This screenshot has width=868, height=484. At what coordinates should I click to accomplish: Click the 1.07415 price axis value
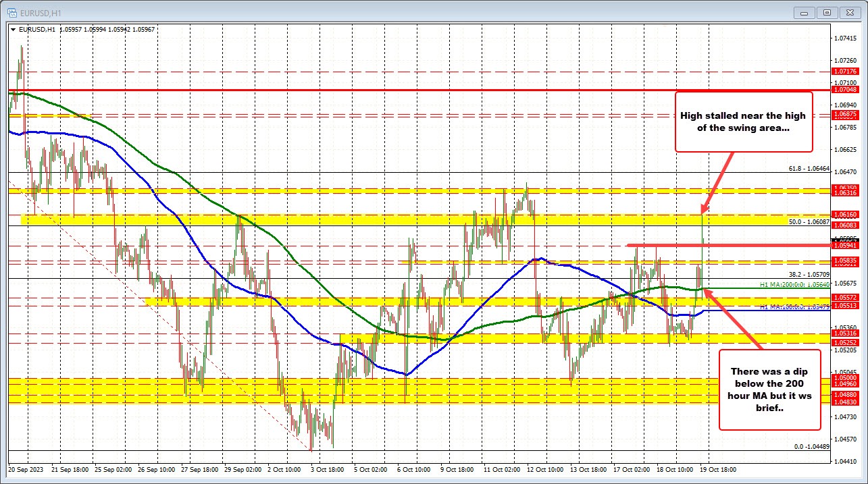click(846, 38)
